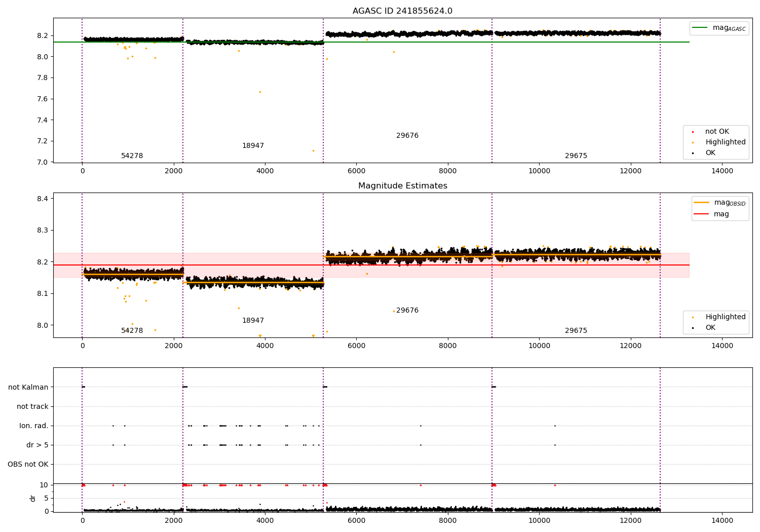
Task: Click the '7.6' tick on top plot
Action: tap(43, 99)
